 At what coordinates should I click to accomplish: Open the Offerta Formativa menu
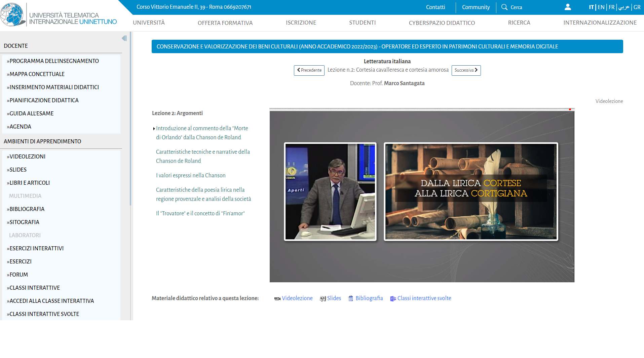[225, 23]
